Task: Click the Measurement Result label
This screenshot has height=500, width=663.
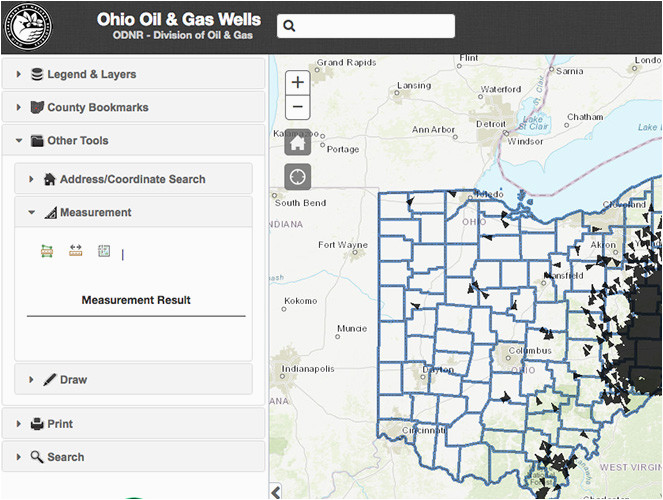Action: 136,300
